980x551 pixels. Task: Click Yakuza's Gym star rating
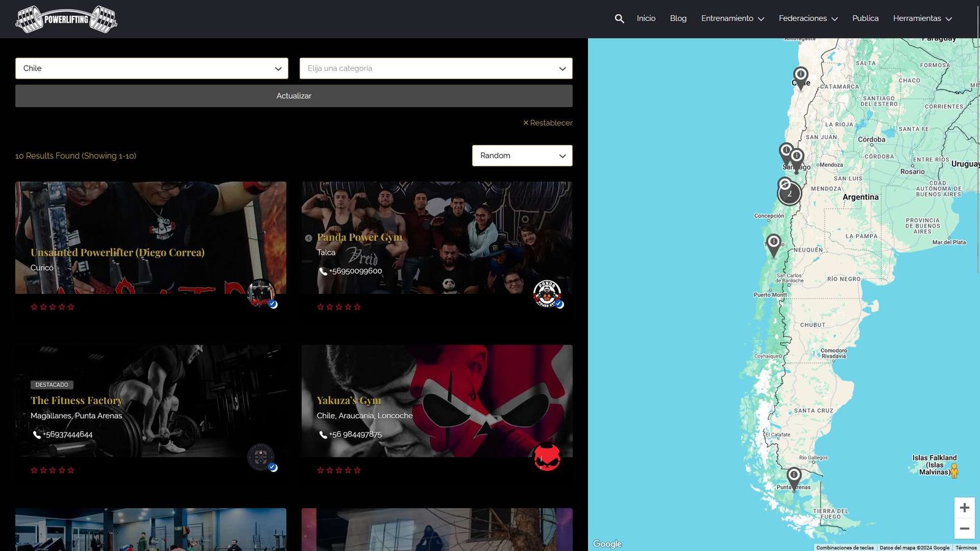tap(339, 471)
